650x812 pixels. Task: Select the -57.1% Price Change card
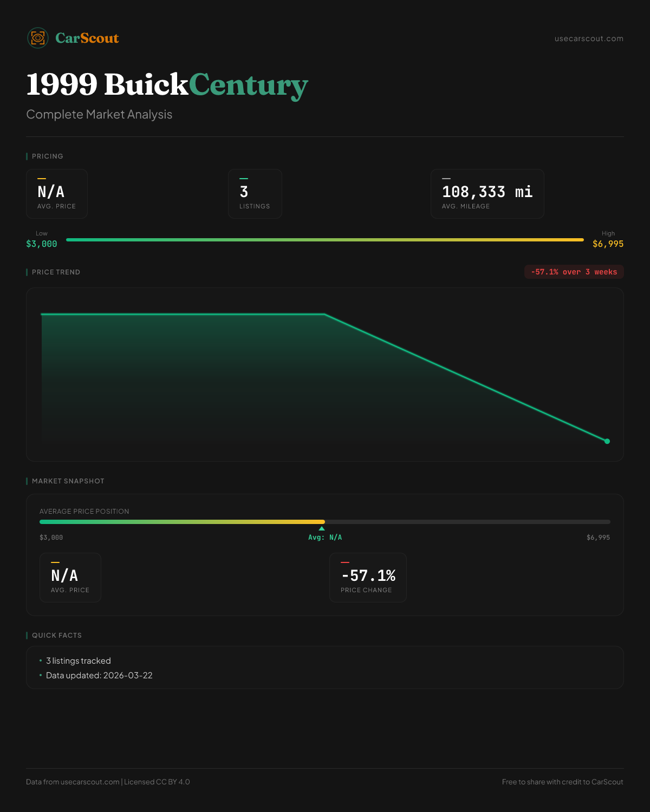point(368,578)
